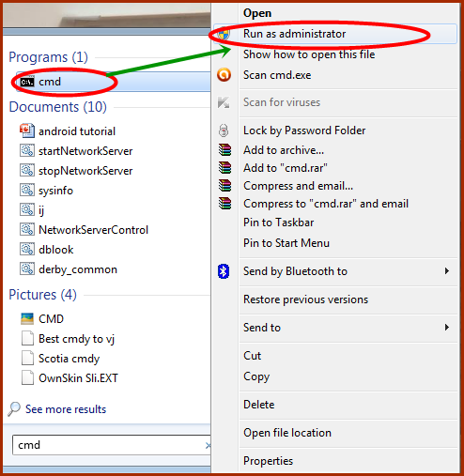Viewport: 464px width, 476px height.
Task: Click the dblook file icon
Action: point(27,250)
